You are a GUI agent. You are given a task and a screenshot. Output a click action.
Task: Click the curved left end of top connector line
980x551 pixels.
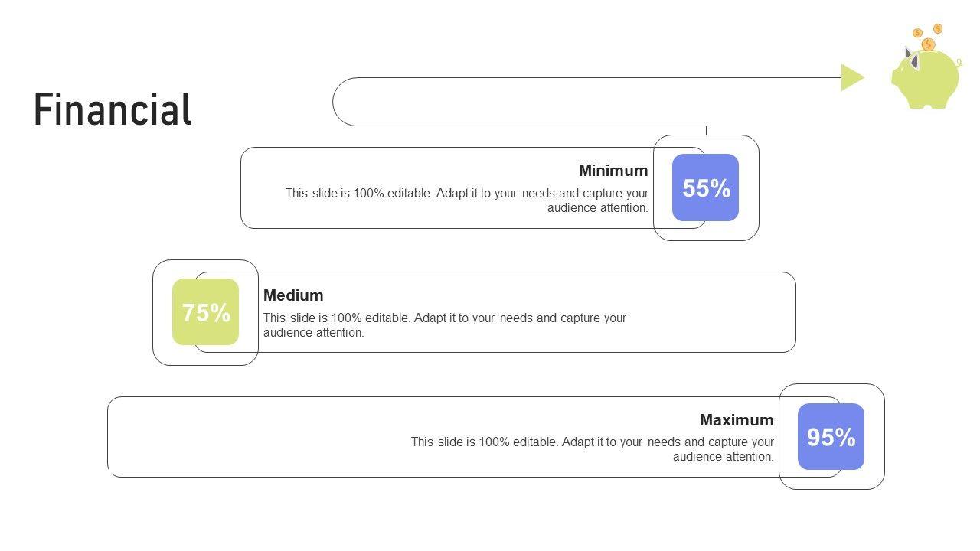(334, 102)
